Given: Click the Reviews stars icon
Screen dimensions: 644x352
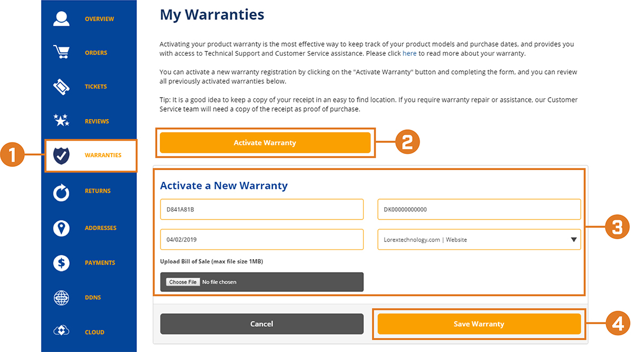Looking at the screenshot, I should tap(61, 121).
